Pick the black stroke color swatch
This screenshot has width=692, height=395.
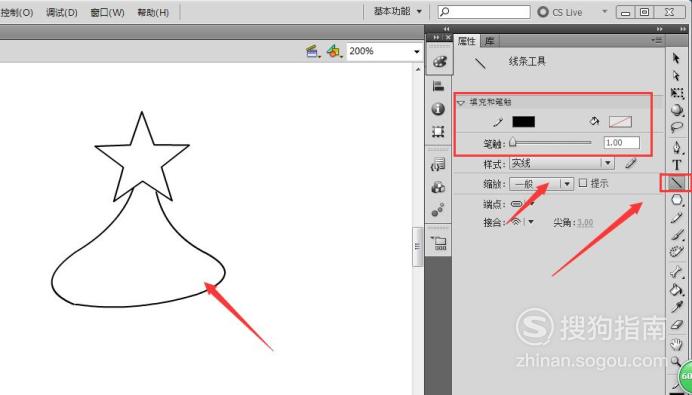pos(523,121)
